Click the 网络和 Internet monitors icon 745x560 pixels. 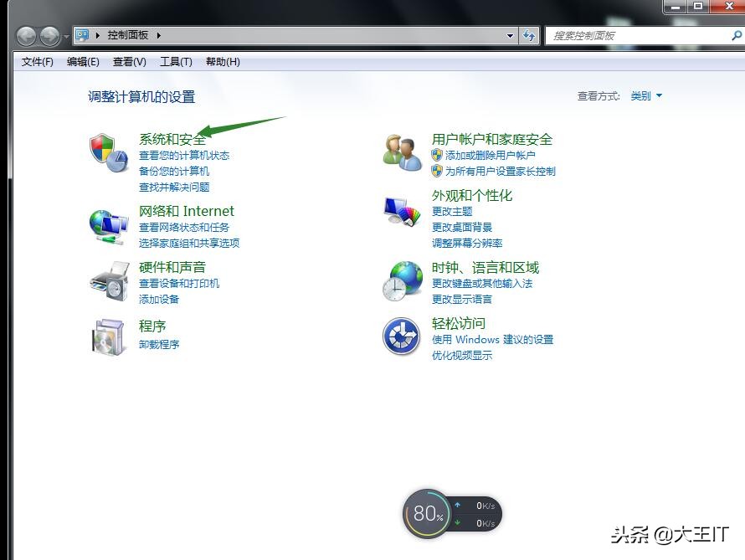click(107, 224)
